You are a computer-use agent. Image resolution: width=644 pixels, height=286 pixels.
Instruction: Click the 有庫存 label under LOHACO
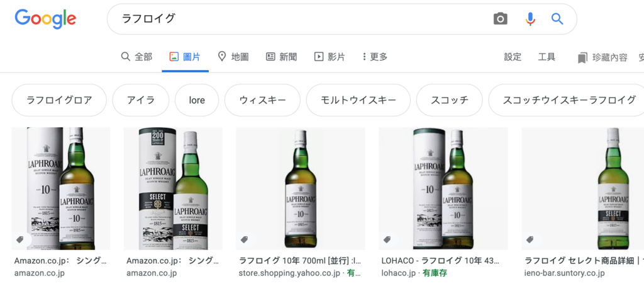pyautogui.click(x=436, y=273)
